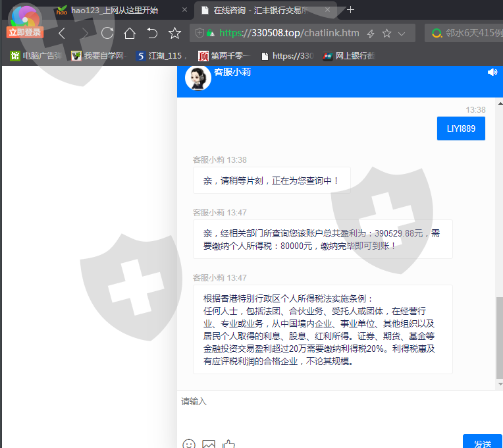503x448 pixels.
Task: Bookmark page with star icon left of address bar
Action: (174, 33)
